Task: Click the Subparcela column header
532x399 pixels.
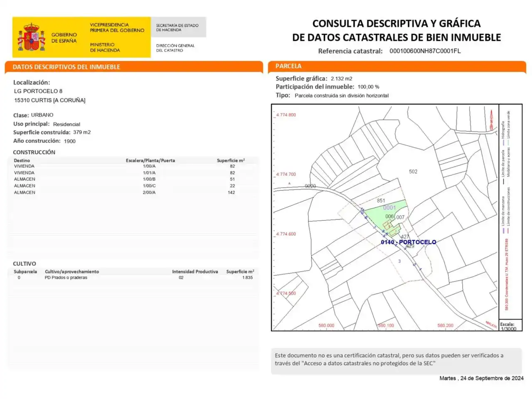Action: tap(25, 272)
